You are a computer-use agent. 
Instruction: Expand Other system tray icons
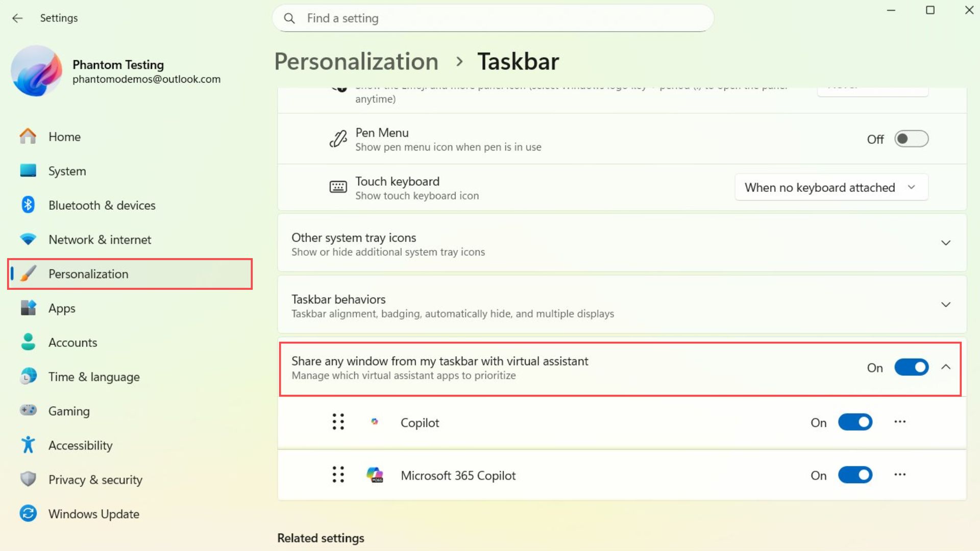click(946, 242)
